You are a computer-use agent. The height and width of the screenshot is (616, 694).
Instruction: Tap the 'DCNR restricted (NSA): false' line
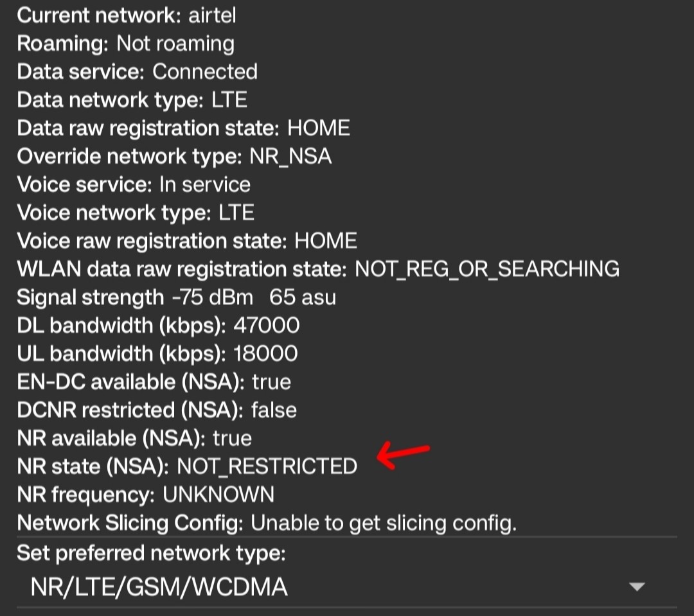pos(157,410)
